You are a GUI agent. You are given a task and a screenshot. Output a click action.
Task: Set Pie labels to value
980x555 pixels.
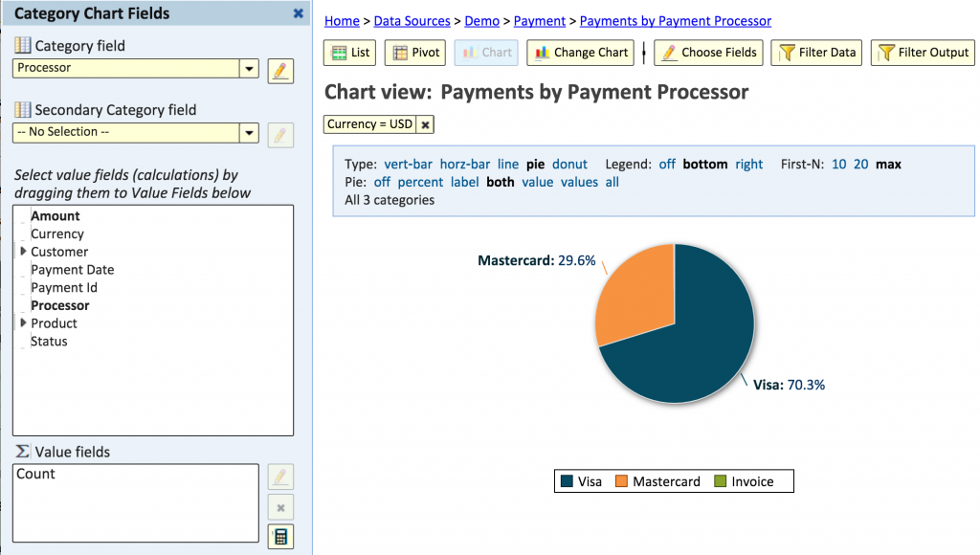[538, 182]
